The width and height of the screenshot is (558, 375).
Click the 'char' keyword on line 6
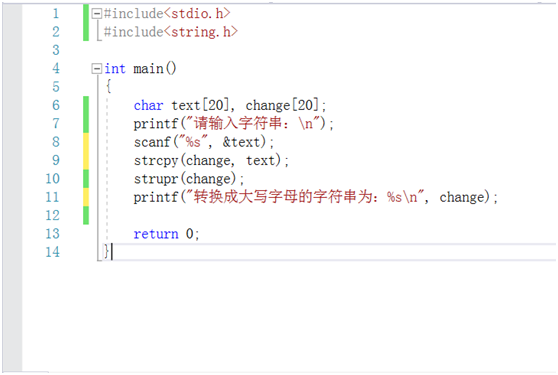pyautogui.click(x=148, y=105)
